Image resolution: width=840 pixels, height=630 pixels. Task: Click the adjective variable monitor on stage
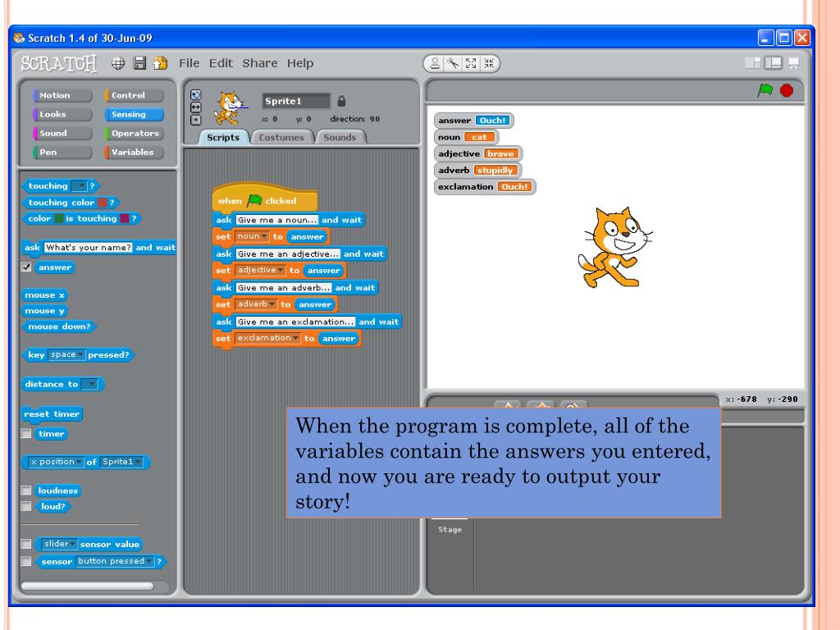click(478, 153)
